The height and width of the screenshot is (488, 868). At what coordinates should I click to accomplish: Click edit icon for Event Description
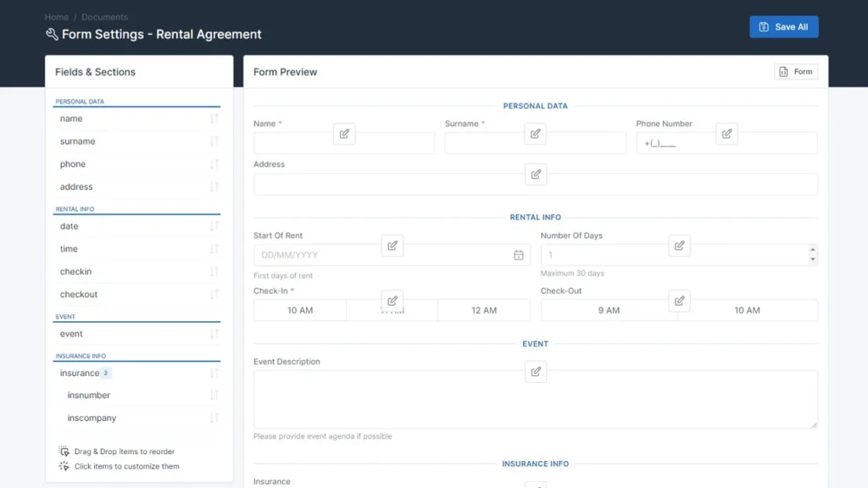[536, 371]
